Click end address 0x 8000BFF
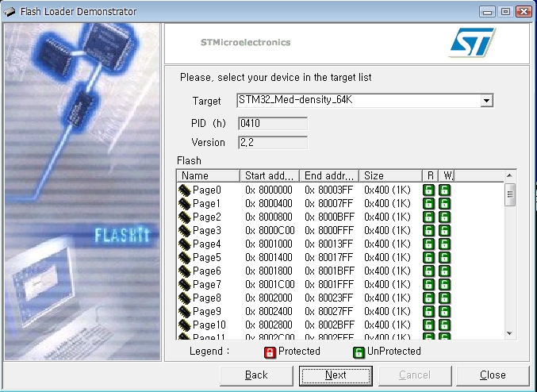 coord(329,217)
